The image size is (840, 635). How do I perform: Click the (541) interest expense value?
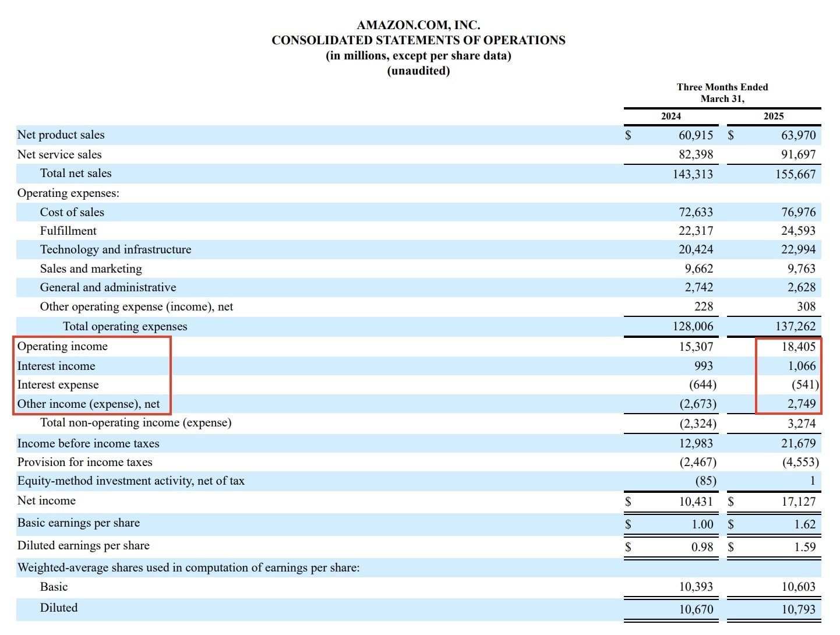(804, 385)
